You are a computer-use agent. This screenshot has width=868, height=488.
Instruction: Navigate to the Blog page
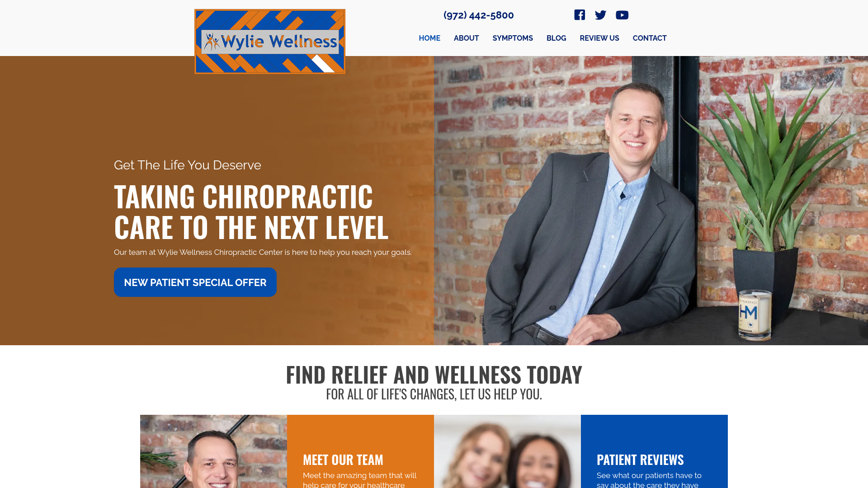556,38
